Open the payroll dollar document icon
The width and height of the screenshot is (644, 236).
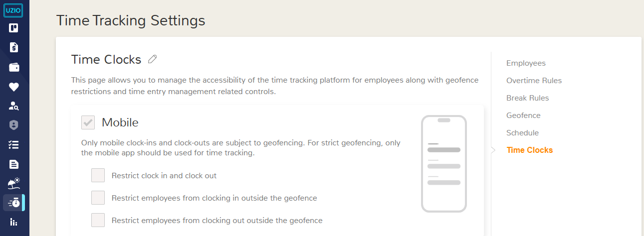pyautogui.click(x=14, y=47)
